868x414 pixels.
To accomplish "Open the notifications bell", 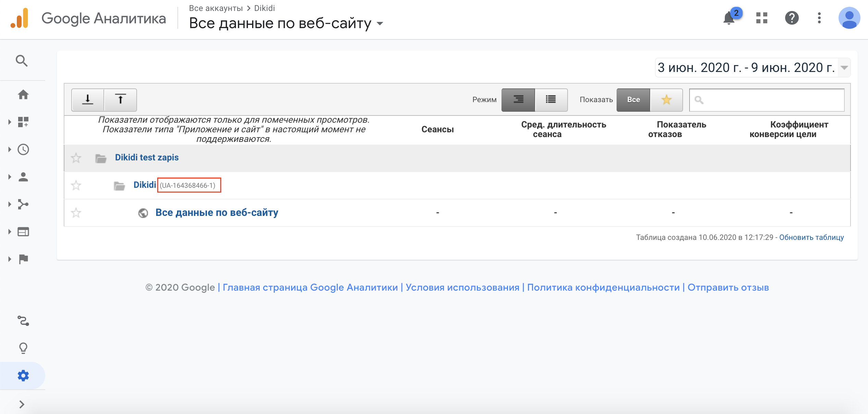I will pyautogui.click(x=730, y=18).
